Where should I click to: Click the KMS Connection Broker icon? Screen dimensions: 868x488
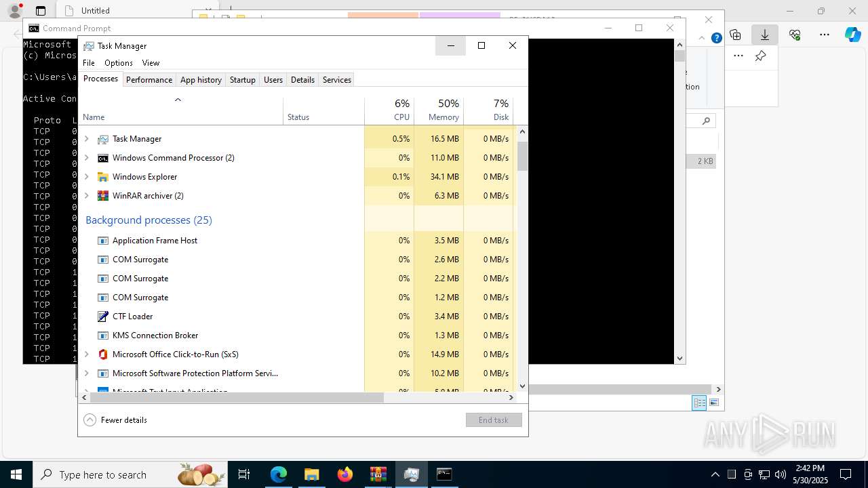[103, 335]
